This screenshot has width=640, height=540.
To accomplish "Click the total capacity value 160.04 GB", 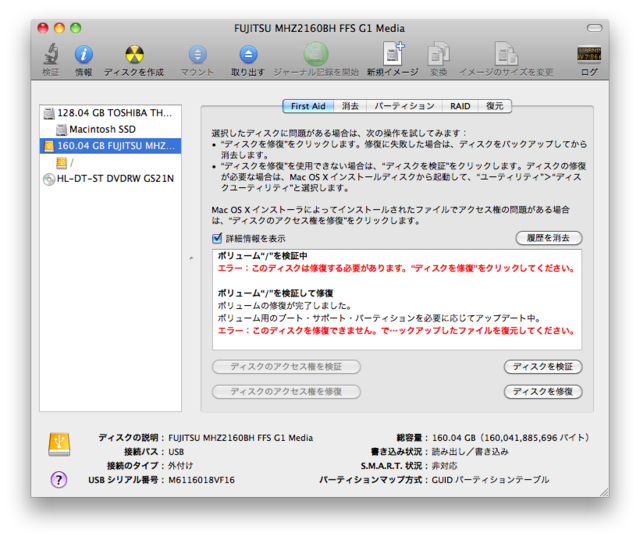I will pos(453,438).
